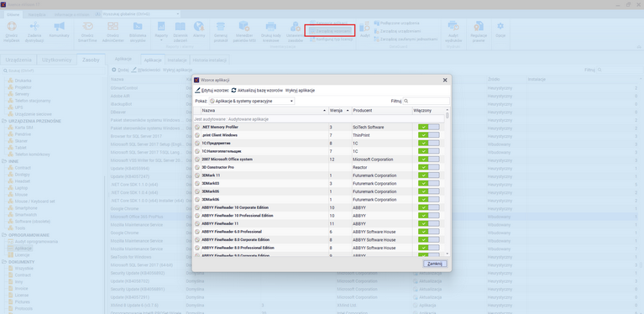
Task: Click Zarządzaj wzorcami in the ribbon
Action: click(330, 31)
